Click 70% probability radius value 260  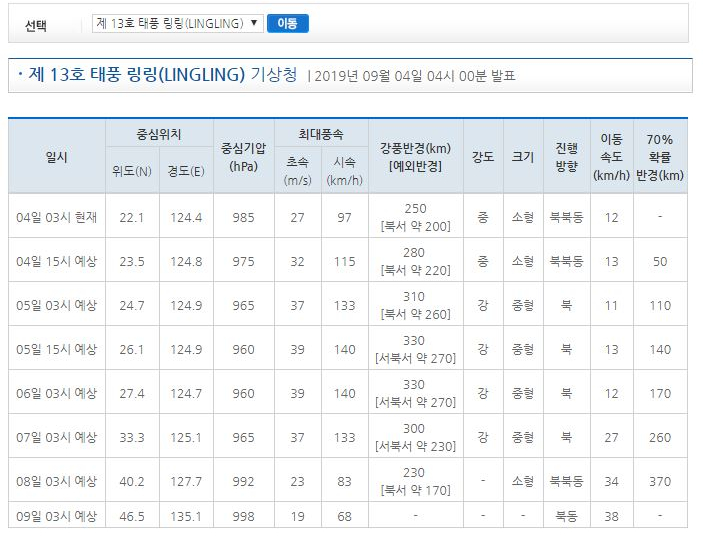[x=660, y=438]
